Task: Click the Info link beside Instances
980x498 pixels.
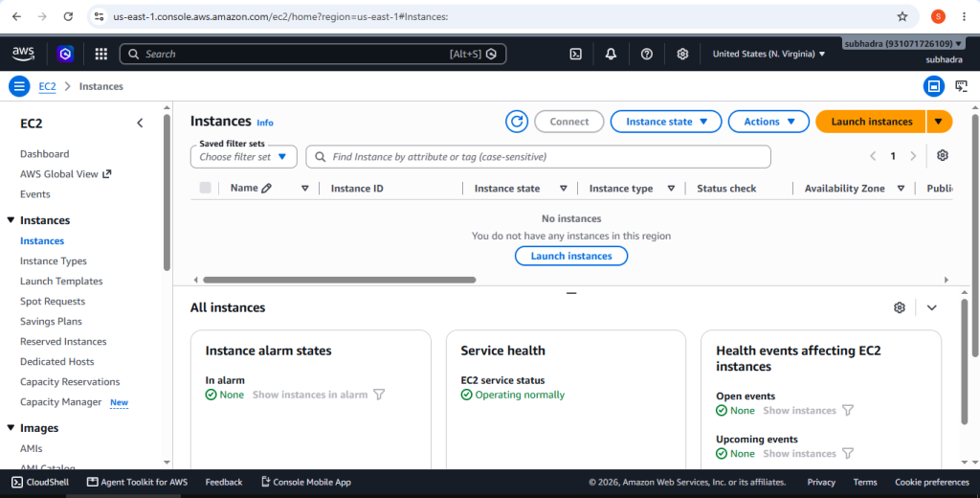Action: 265,123
